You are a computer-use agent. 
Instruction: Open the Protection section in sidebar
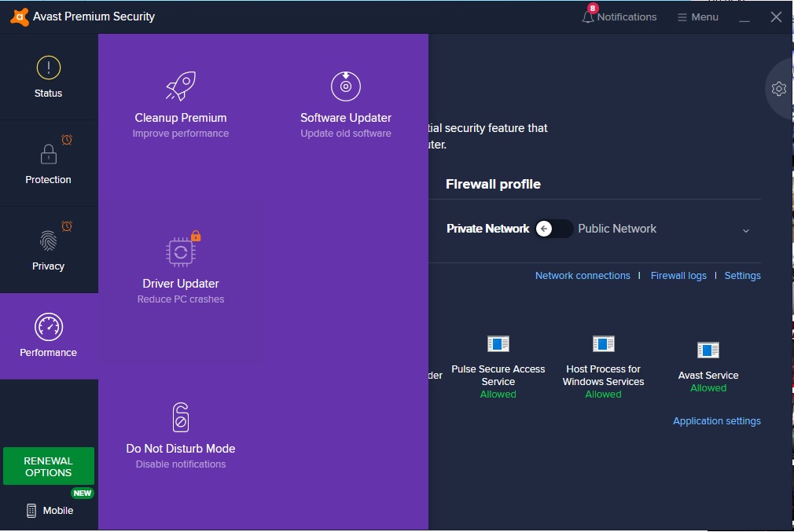pos(48,163)
